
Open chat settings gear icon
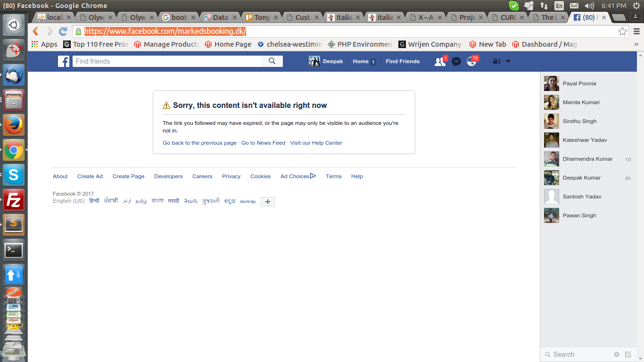(617, 354)
